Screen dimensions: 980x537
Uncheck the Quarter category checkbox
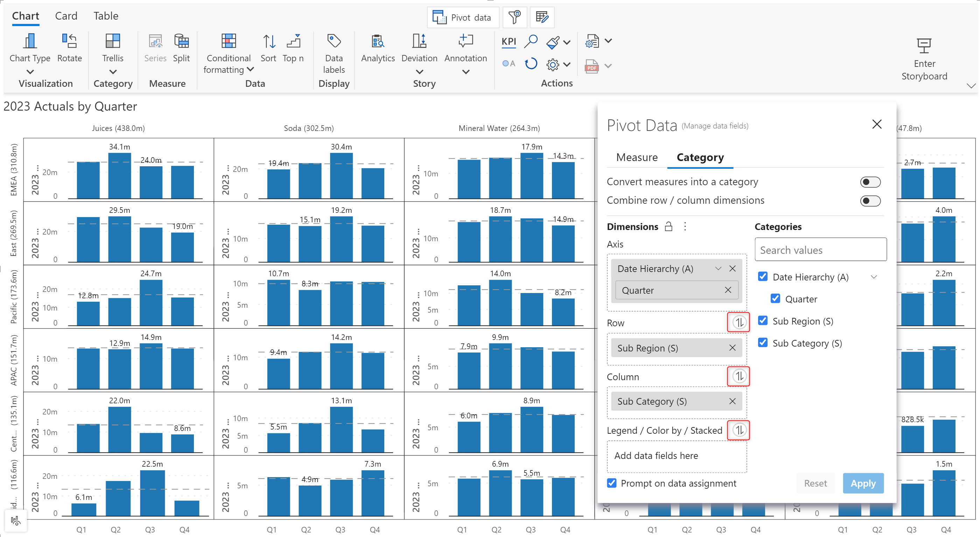pyautogui.click(x=775, y=298)
